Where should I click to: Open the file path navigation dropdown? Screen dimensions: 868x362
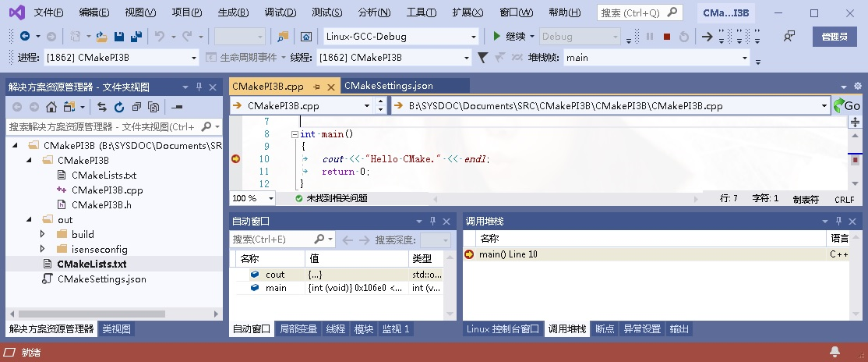point(824,106)
